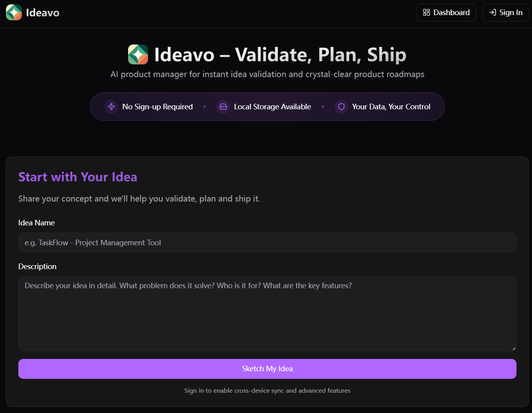Submit with Sketch My Idea button
The width and height of the screenshot is (532, 413).
[267, 369]
